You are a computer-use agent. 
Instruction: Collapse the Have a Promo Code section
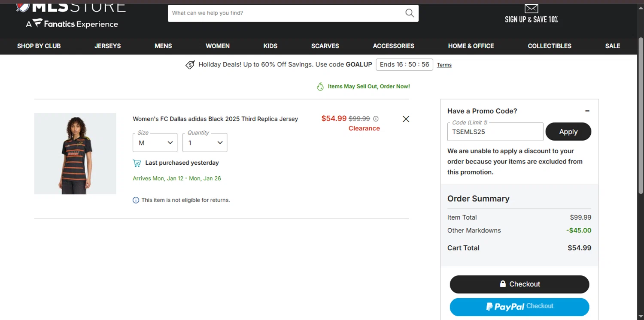tap(587, 111)
